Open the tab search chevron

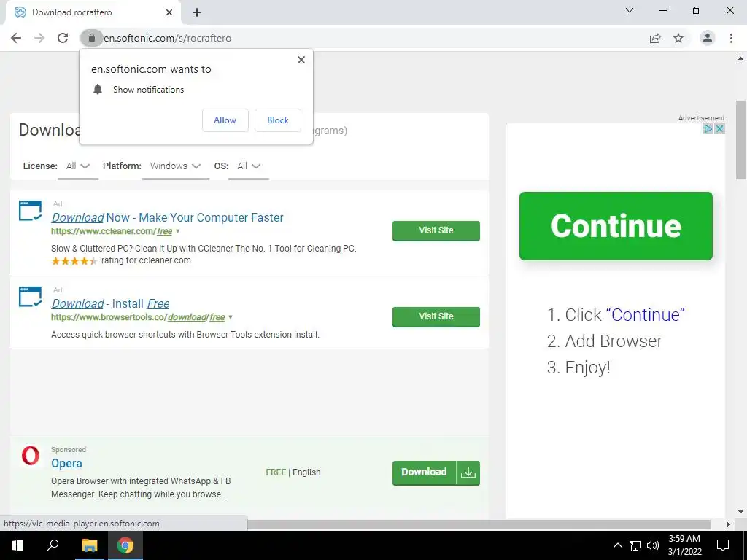[630, 10]
